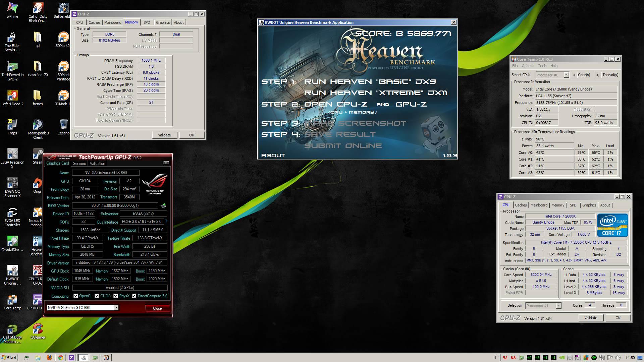Launch Fraps from the desktop
Screen dimensions: 644x362
[x=12, y=127]
